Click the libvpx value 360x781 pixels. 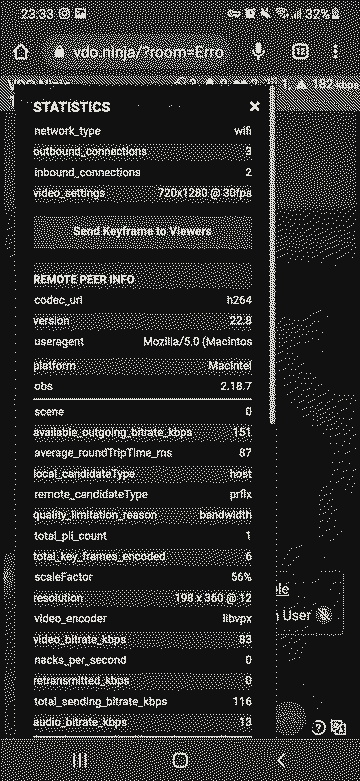coord(237,619)
